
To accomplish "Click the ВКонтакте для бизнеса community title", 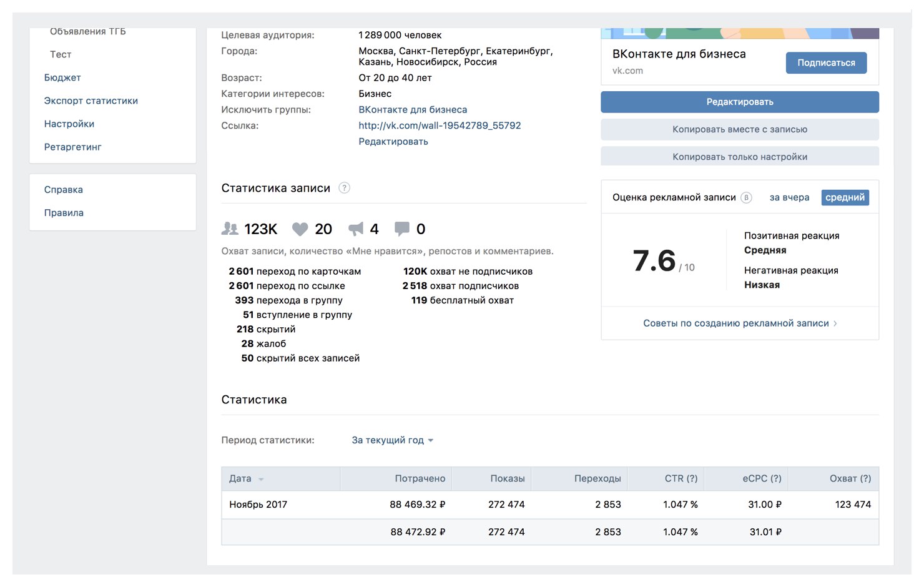I will pyautogui.click(x=679, y=54).
